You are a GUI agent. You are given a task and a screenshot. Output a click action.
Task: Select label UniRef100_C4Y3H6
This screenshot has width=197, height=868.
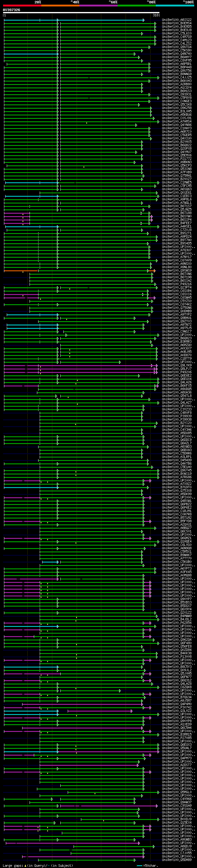177,430
